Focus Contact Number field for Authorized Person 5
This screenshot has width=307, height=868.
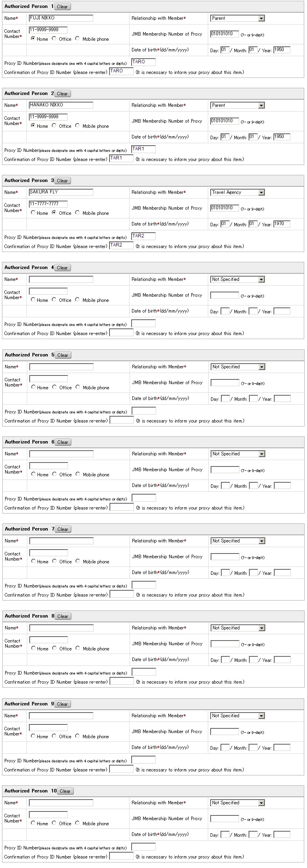pos(49,379)
